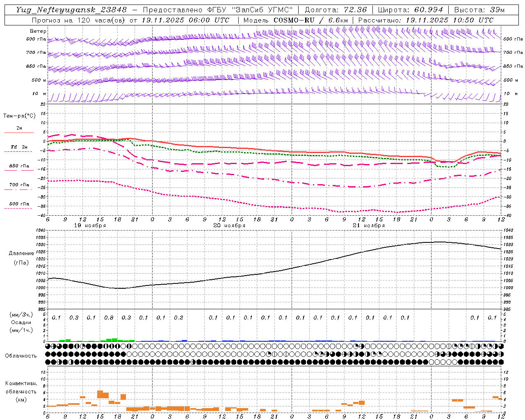Click the Тем-ра(°C) panel label
Viewport: 525px width, 420px height.
19,116
